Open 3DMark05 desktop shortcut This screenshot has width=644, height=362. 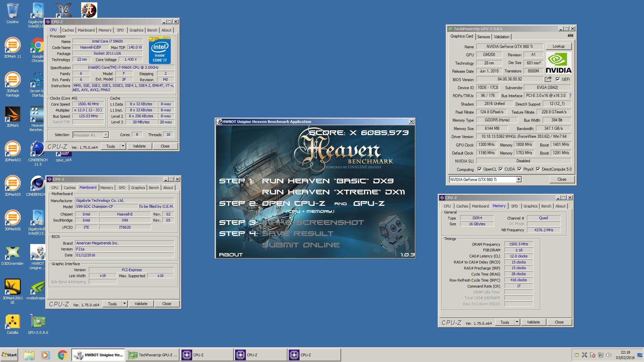[12, 186]
